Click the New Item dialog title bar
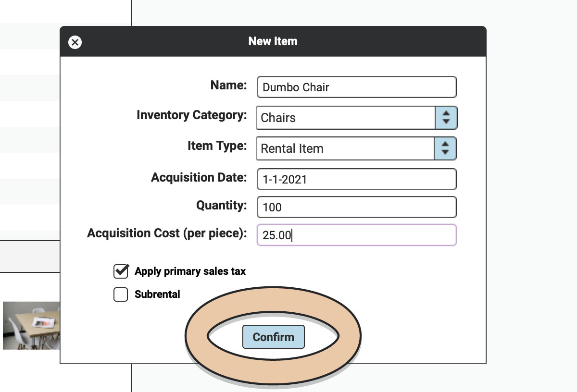Screen dimensions: 577x392 pyautogui.click(x=273, y=41)
